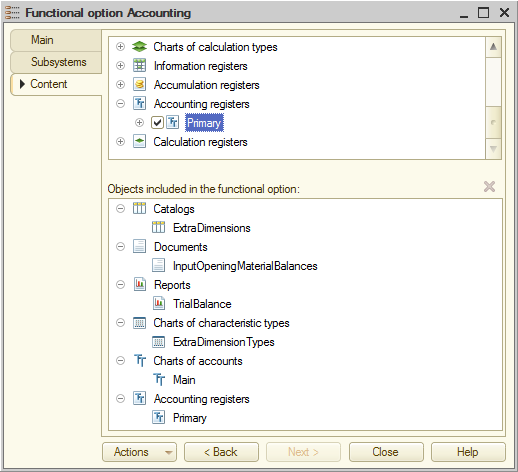
Task: Click the TrialBalance report icon
Action: click(158, 304)
